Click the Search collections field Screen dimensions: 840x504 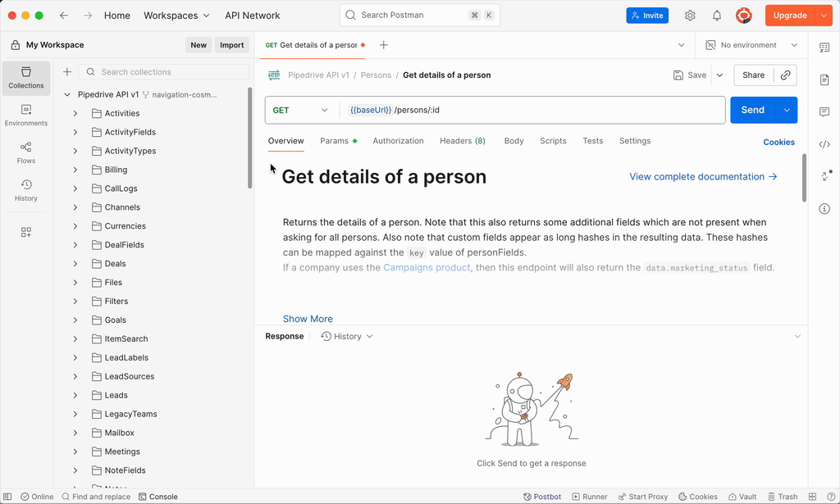tap(163, 71)
